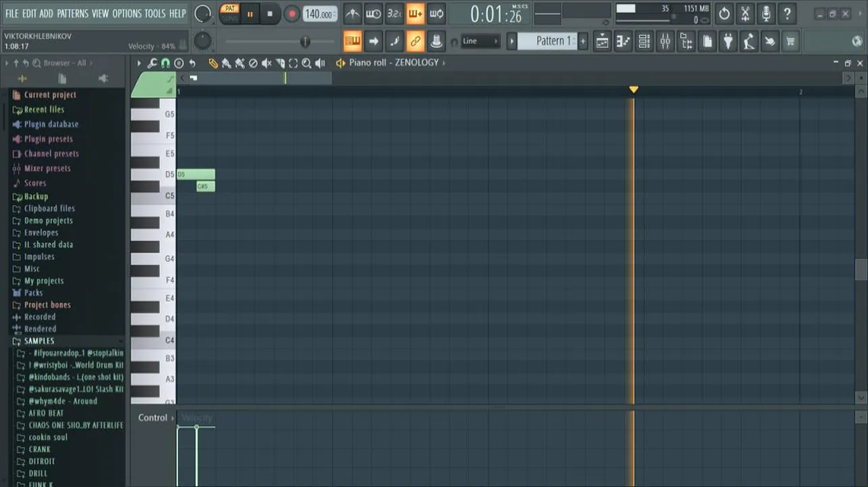Open tempo tapper icon
This screenshot has width=868, height=487.
(x=749, y=41)
